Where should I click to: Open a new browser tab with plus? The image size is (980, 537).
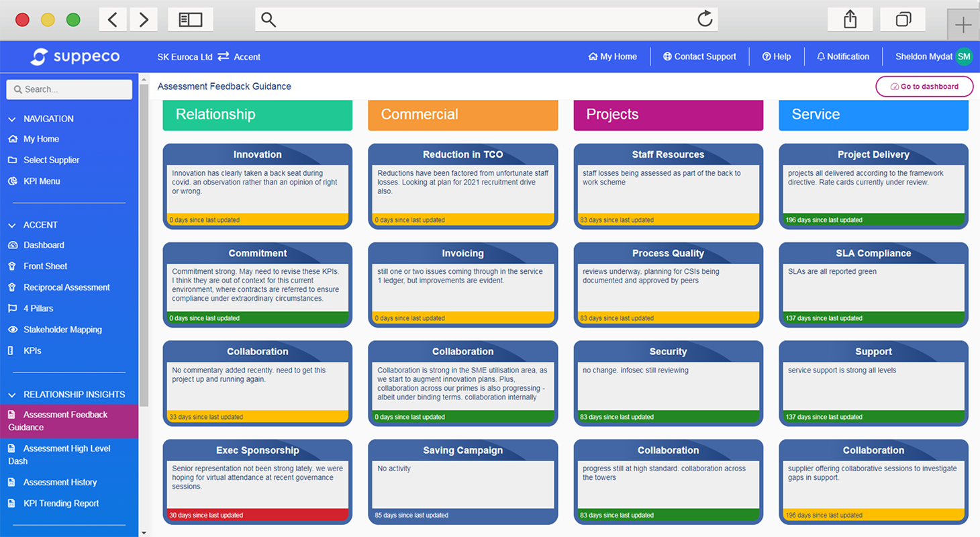(x=963, y=26)
